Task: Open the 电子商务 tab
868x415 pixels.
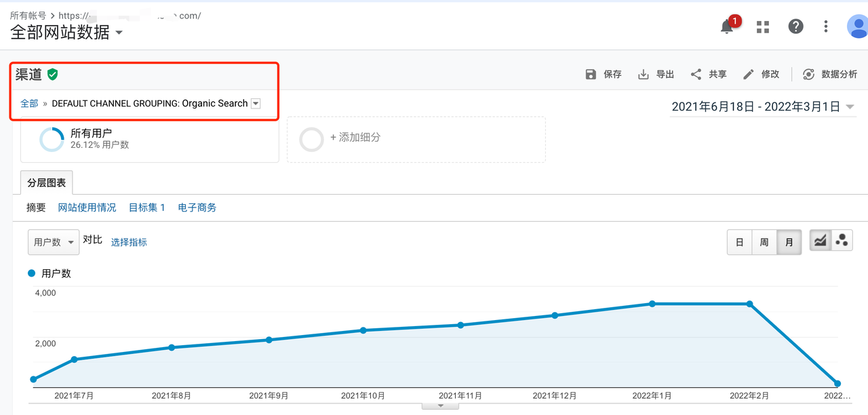Action: (x=197, y=207)
